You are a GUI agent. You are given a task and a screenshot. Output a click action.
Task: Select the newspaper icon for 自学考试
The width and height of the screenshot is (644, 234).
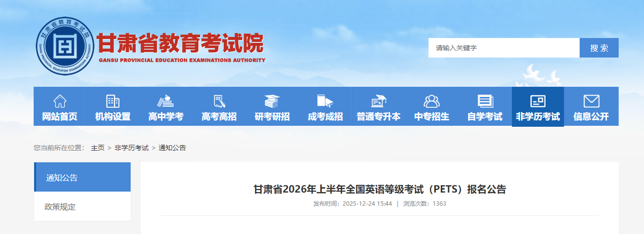click(x=485, y=101)
